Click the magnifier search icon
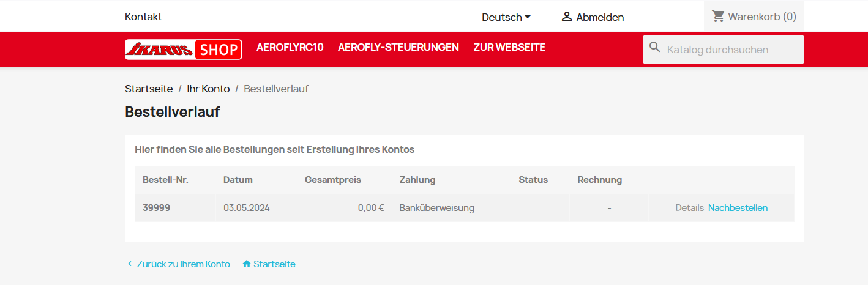The image size is (868, 296). (x=655, y=47)
